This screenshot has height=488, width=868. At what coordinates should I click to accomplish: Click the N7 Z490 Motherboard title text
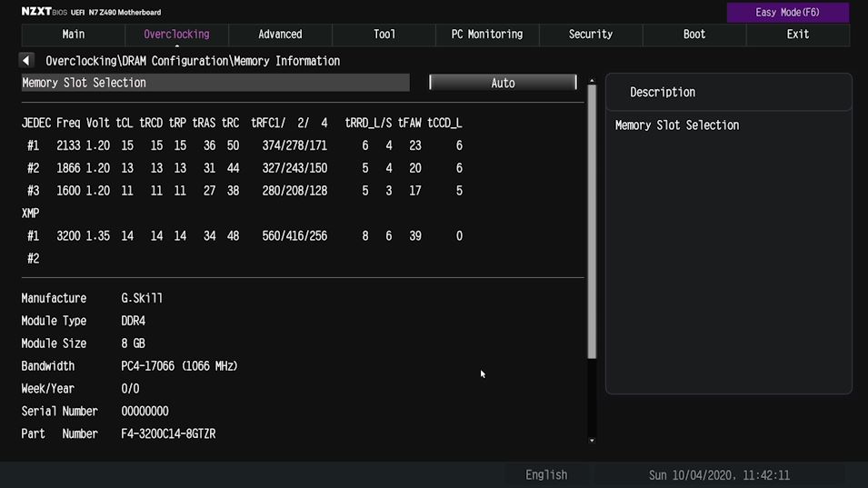click(125, 12)
